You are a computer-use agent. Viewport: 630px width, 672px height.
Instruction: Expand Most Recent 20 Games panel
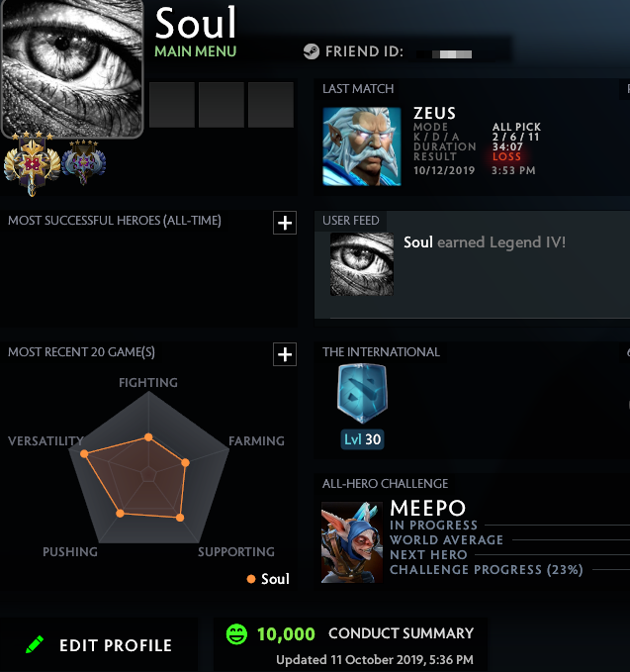pos(285,354)
